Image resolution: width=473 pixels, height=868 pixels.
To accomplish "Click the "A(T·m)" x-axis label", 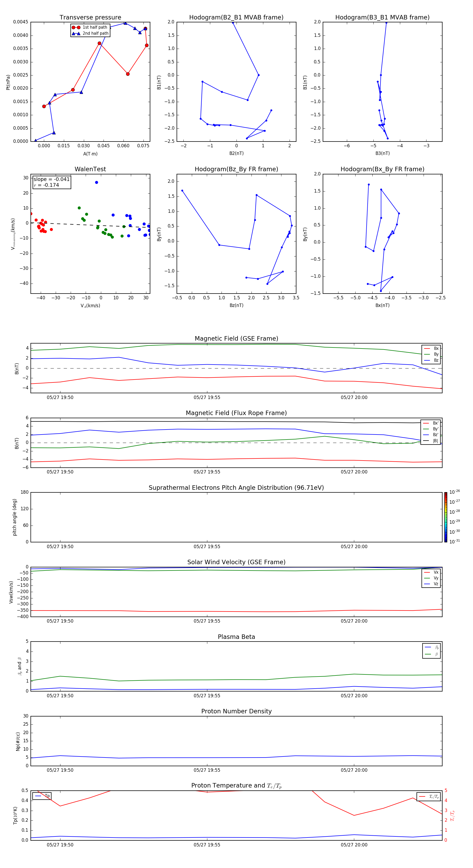I will click(x=90, y=154).
